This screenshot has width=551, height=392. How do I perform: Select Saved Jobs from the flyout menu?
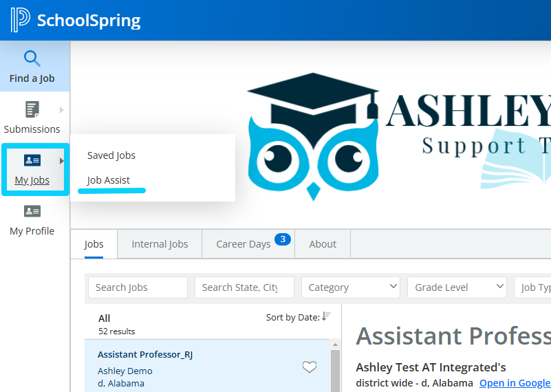click(x=111, y=155)
